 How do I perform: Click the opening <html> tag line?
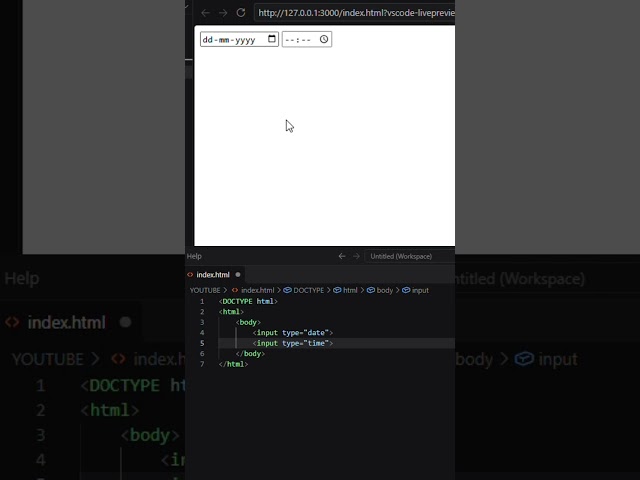(231, 312)
